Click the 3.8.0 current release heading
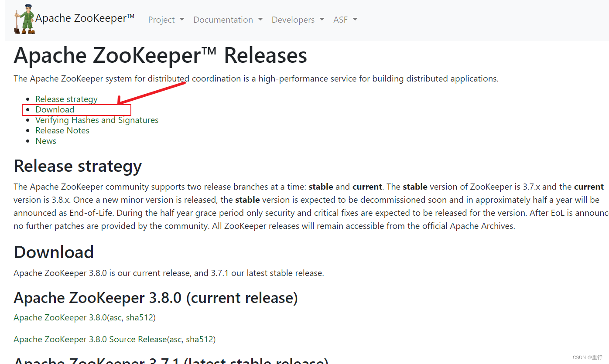This screenshot has width=609, height=364. pos(156,298)
